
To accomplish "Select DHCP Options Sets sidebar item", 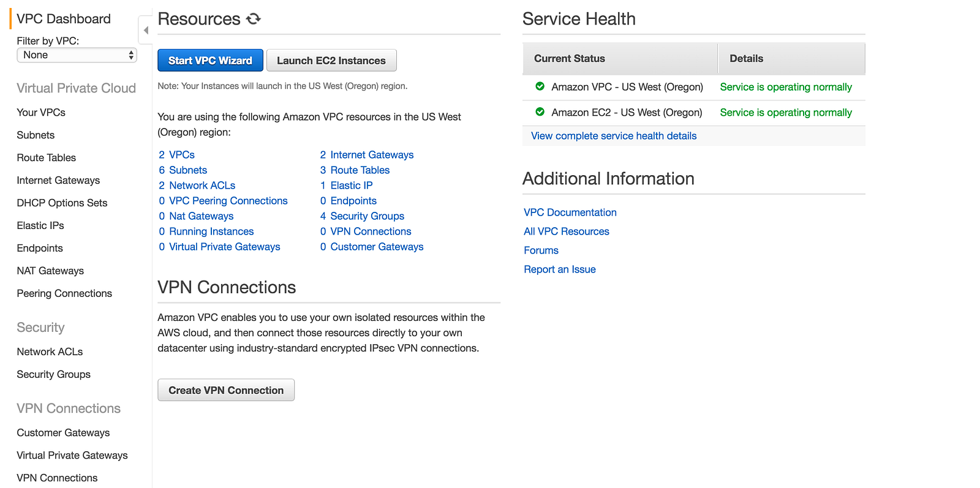I will (62, 203).
